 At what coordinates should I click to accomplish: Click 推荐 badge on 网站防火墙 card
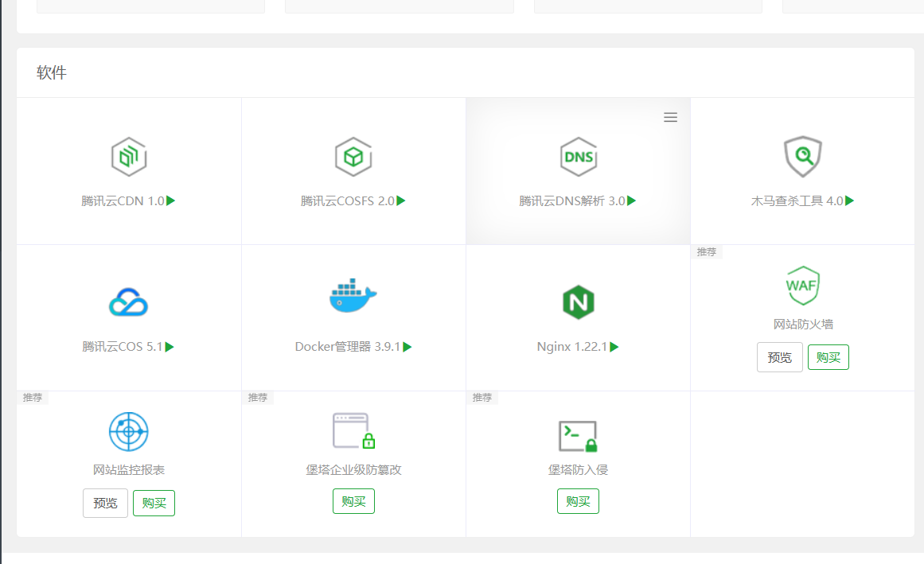click(x=707, y=252)
